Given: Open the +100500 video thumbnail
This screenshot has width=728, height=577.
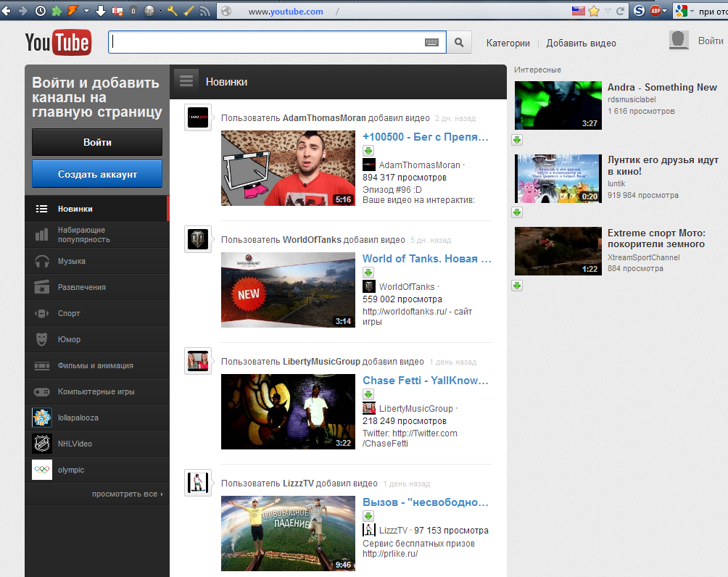Looking at the screenshot, I should [x=288, y=168].
